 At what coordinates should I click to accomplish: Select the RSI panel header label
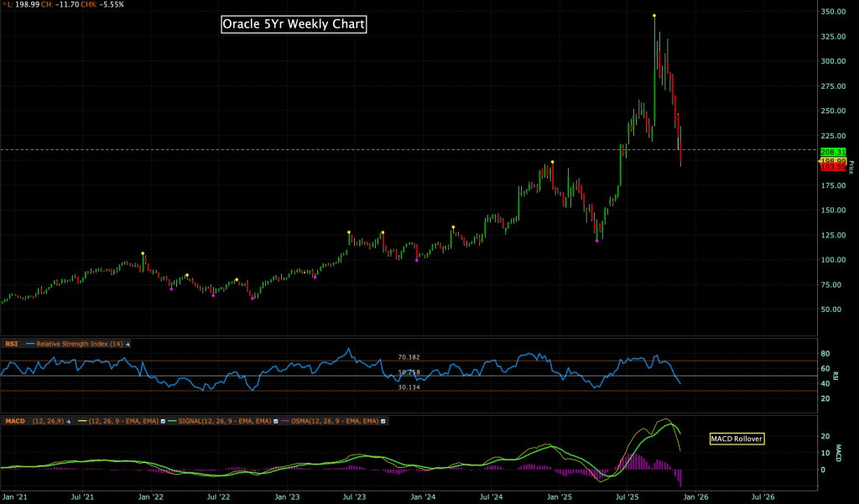point(12,343)
